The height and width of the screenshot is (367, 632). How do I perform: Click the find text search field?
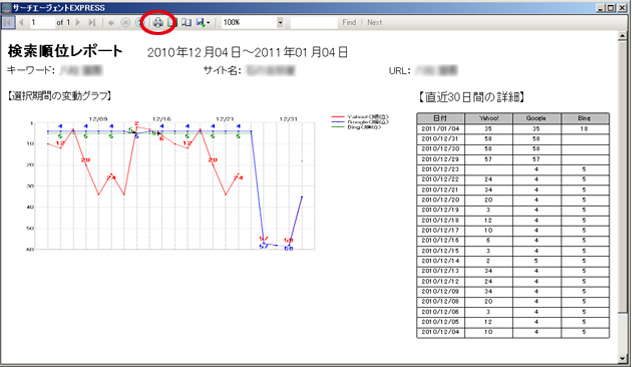click(x=314, y=23)
